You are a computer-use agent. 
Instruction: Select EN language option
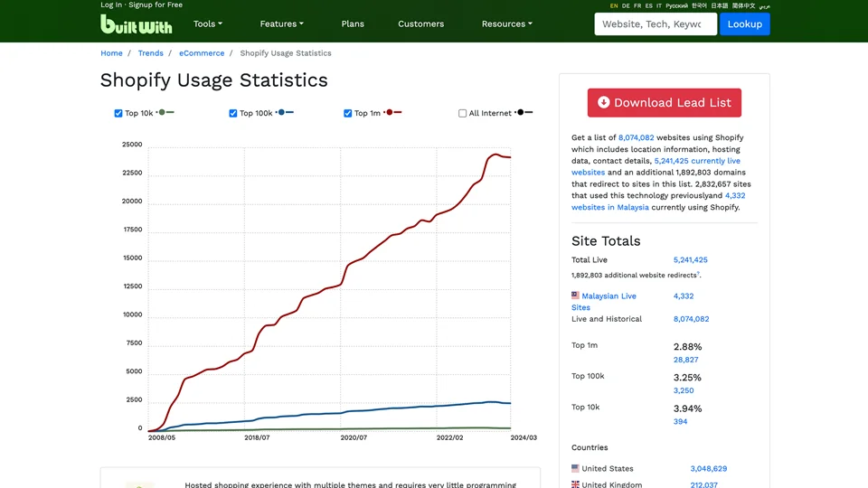click(614, 5)
